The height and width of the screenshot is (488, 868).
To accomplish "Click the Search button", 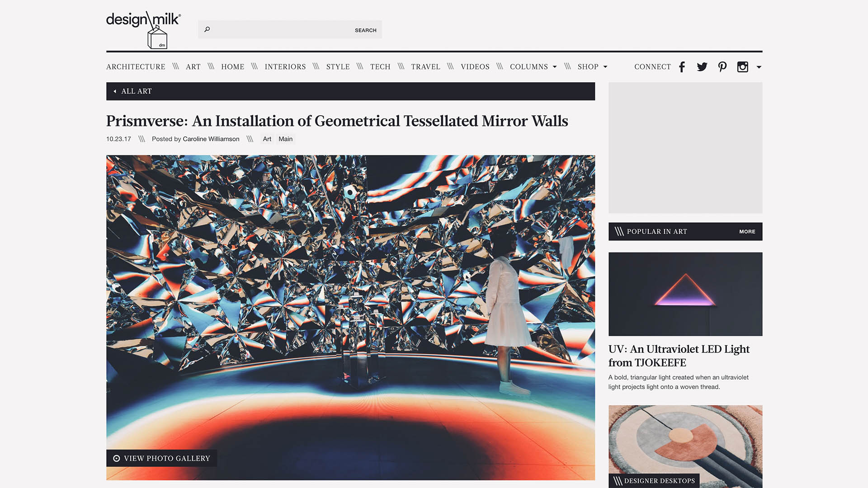I will pos(366,30).
